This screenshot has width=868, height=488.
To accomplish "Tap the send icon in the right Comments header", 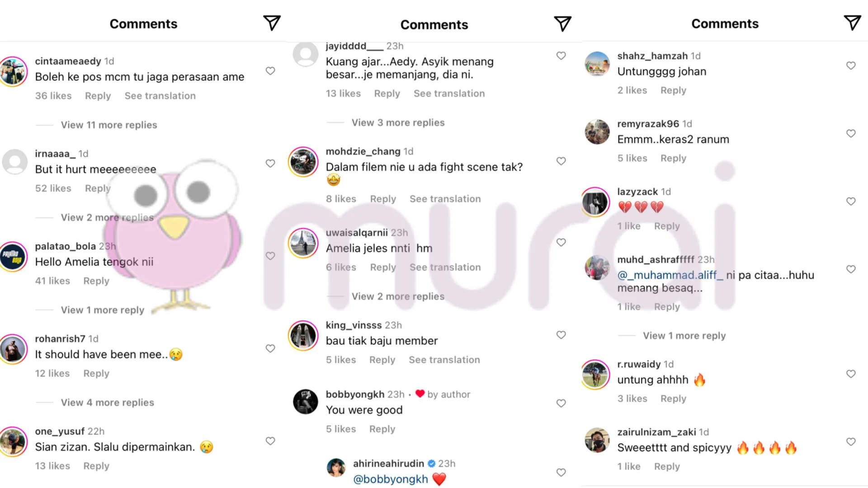I will 852,22.
